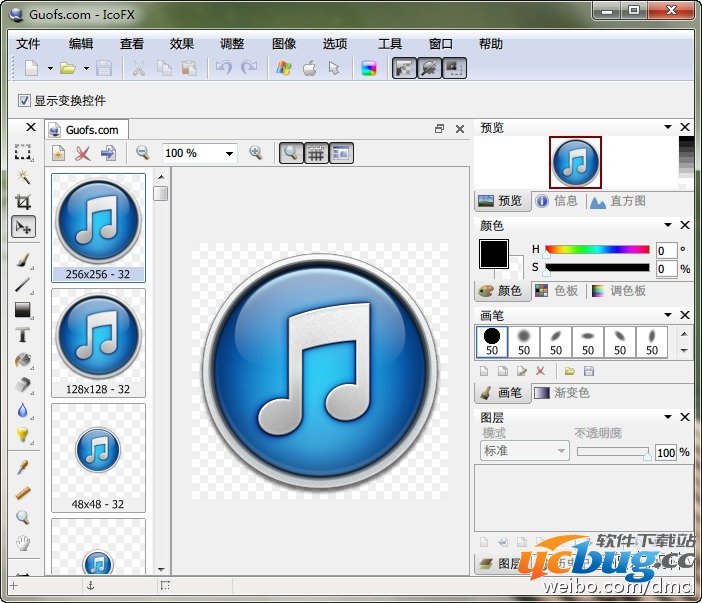
Task: Expand the 画笔 panel options arrow
Action: coord(668,315)
